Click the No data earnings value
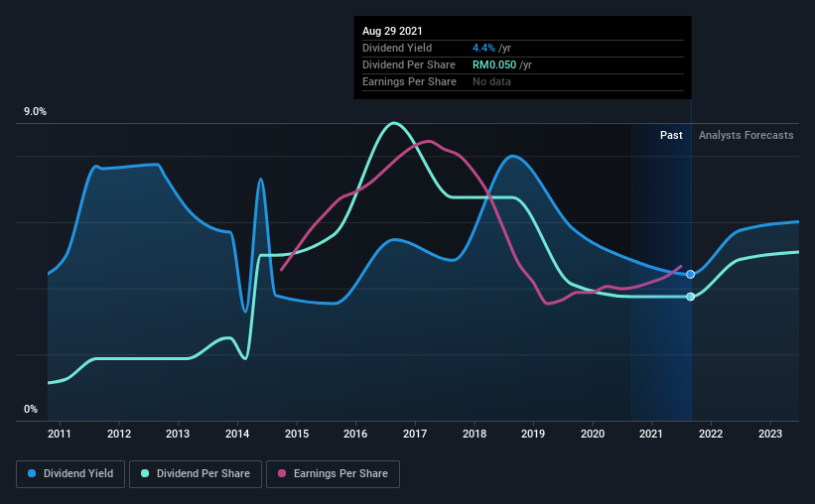 click(491, 81)
